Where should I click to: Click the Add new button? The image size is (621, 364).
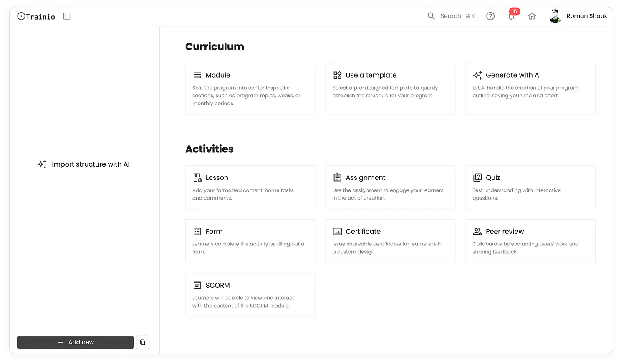[75, 342]
